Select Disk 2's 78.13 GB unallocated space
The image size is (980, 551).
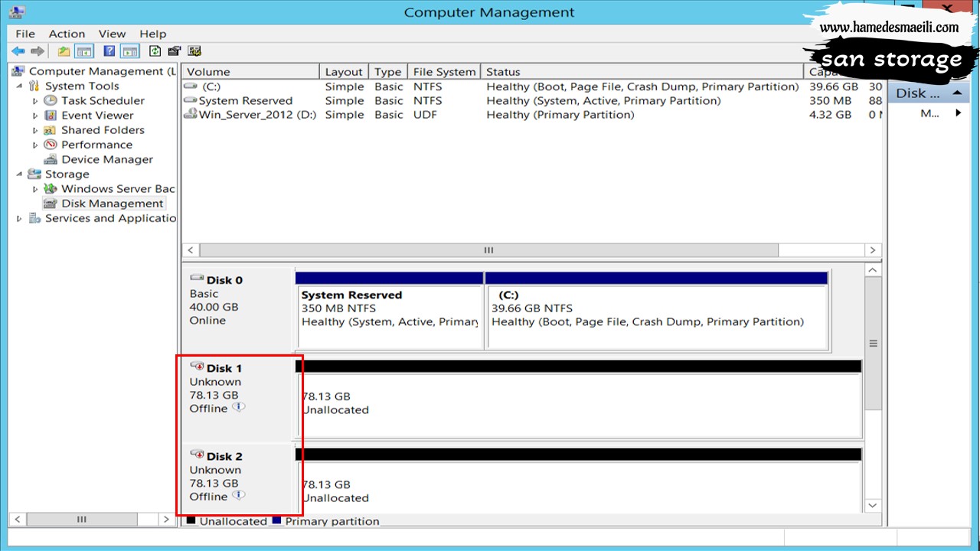(579, 480)
